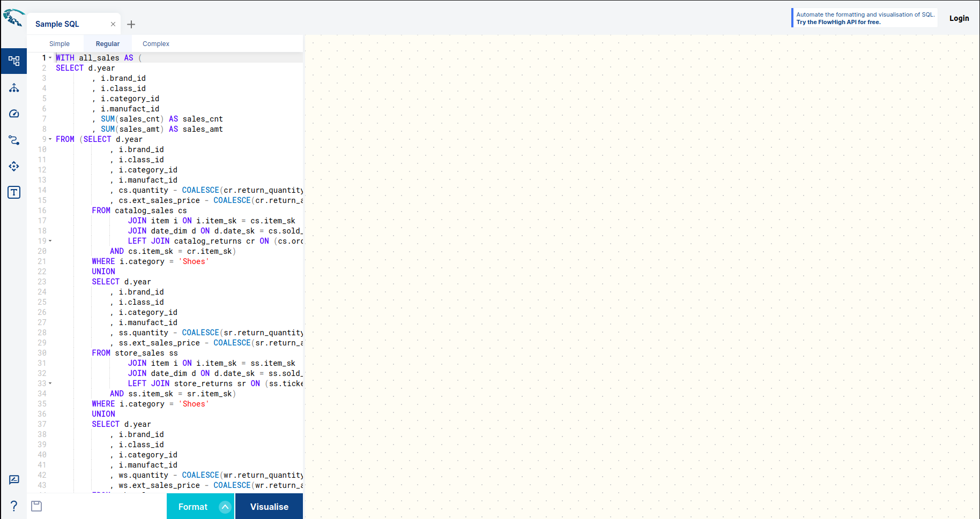Viewport: 980px width, 519px height.
Task: Add a new SQL tab with plus
Action: pos(131,24)
